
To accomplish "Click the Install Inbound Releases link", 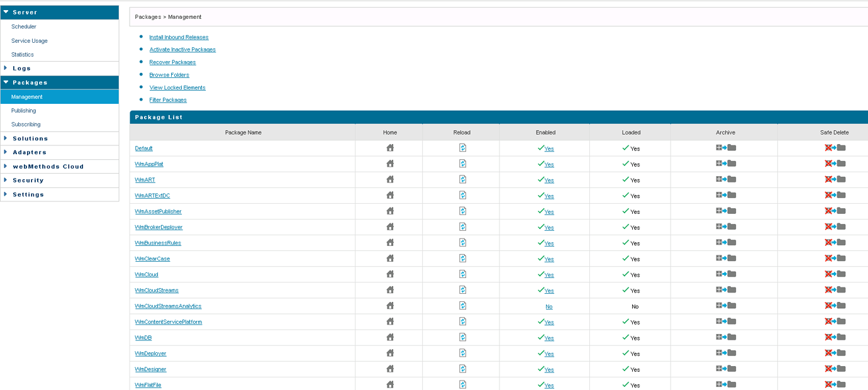I will click(179, 37).
